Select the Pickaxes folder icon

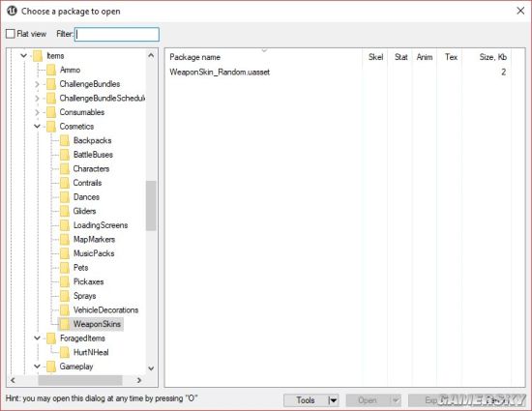pos(65,281)
